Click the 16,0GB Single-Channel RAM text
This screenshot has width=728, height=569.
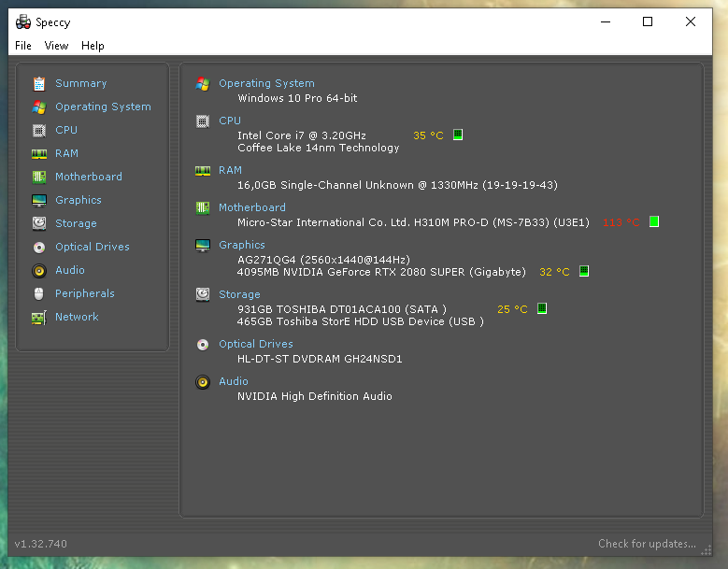(397, 185)
